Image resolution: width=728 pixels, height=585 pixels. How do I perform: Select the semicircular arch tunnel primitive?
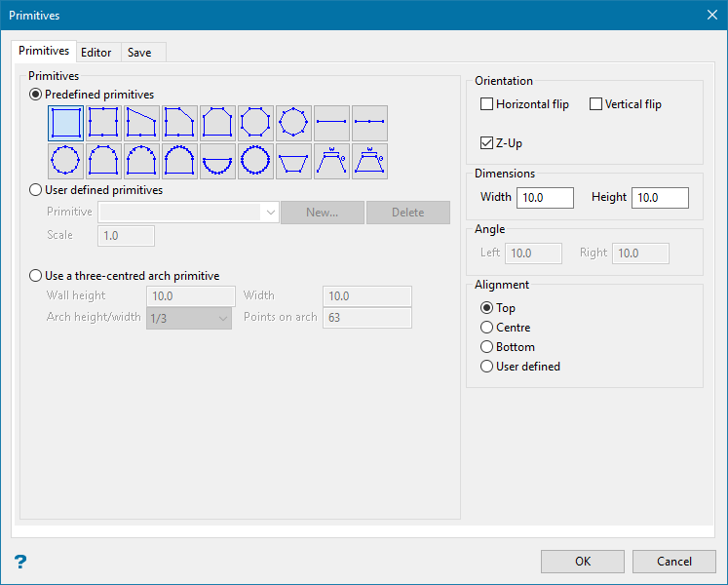(180, 161)
